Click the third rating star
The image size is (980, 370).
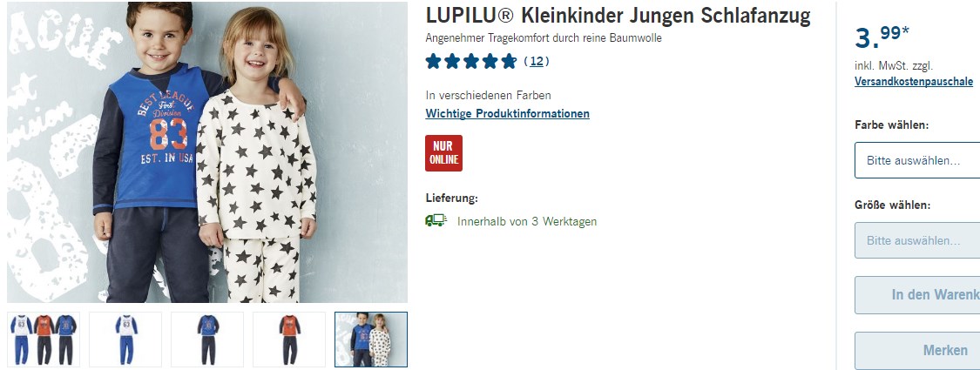point(471,61)
